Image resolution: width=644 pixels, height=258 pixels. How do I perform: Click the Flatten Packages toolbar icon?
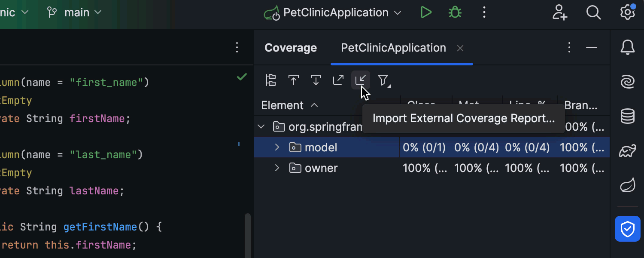click(271, 80)
